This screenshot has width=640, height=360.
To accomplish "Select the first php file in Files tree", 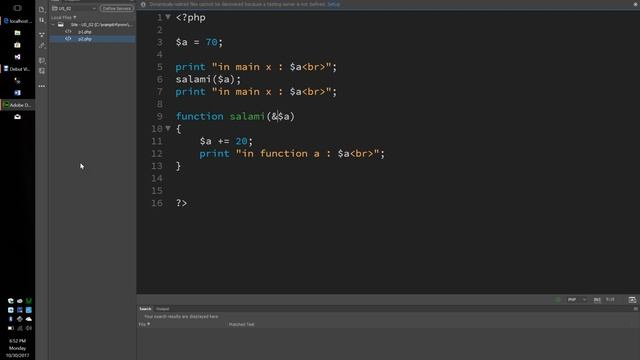I will pyautogui.click(x=84, y=32).
